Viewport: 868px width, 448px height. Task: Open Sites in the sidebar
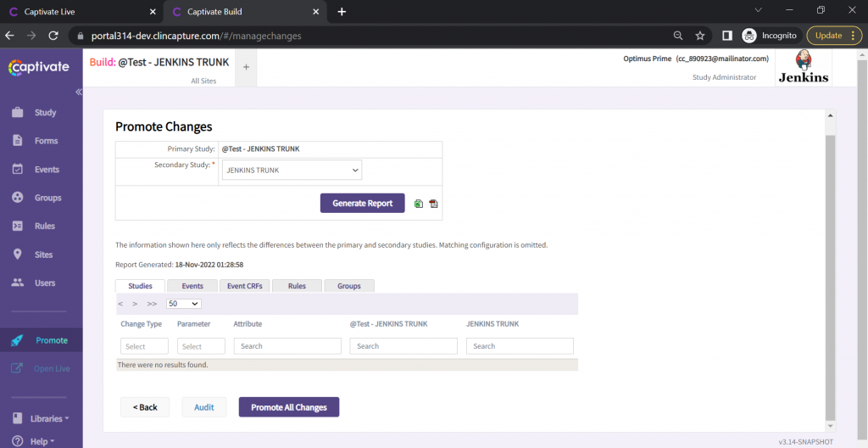tap(43, 255)
